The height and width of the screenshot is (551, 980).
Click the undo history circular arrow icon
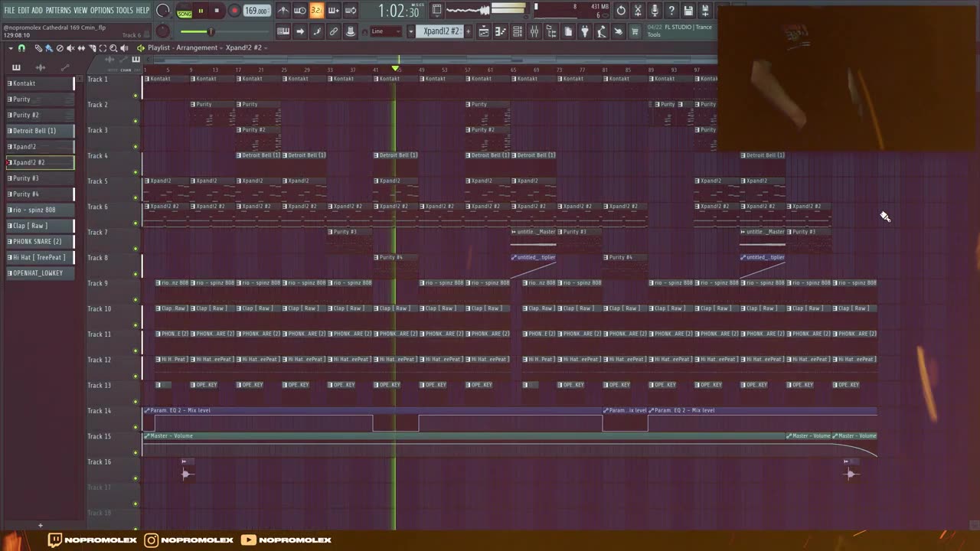point(621,11)
